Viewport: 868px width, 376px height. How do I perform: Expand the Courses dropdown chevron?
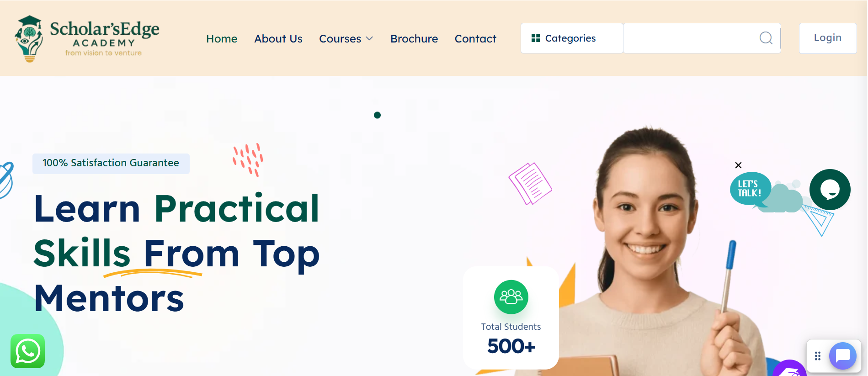click(369, 38)
